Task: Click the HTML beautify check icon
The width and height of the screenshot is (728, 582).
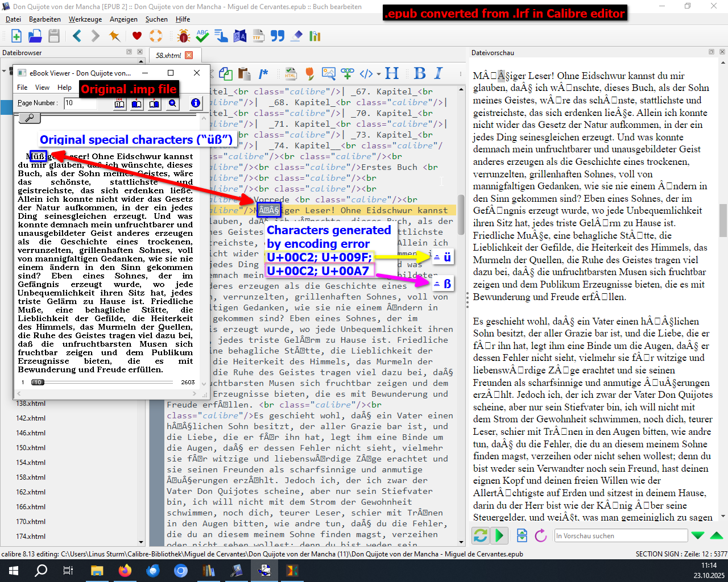Action: [x=291, y=73]
